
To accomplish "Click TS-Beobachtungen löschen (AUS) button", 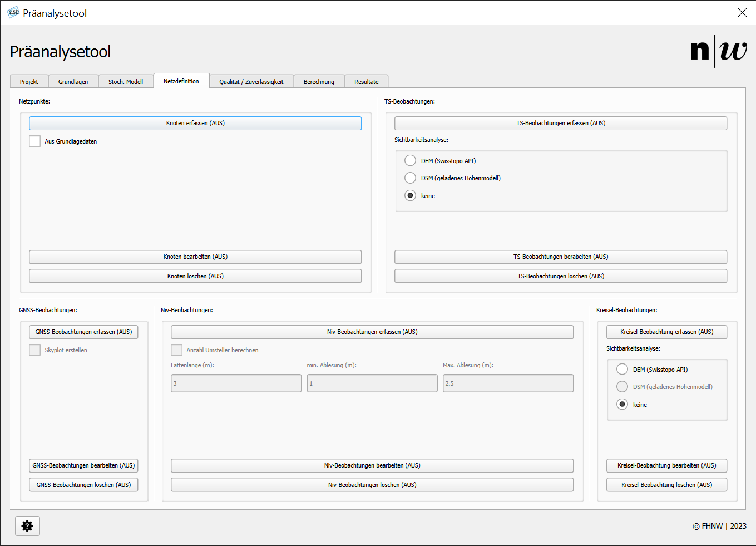I will (561, 276).
